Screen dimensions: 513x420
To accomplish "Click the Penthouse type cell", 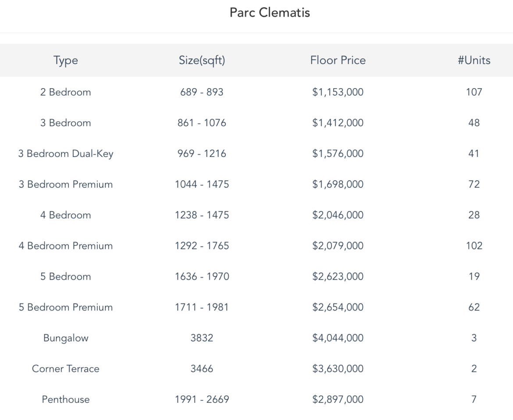I will [65, 399].
